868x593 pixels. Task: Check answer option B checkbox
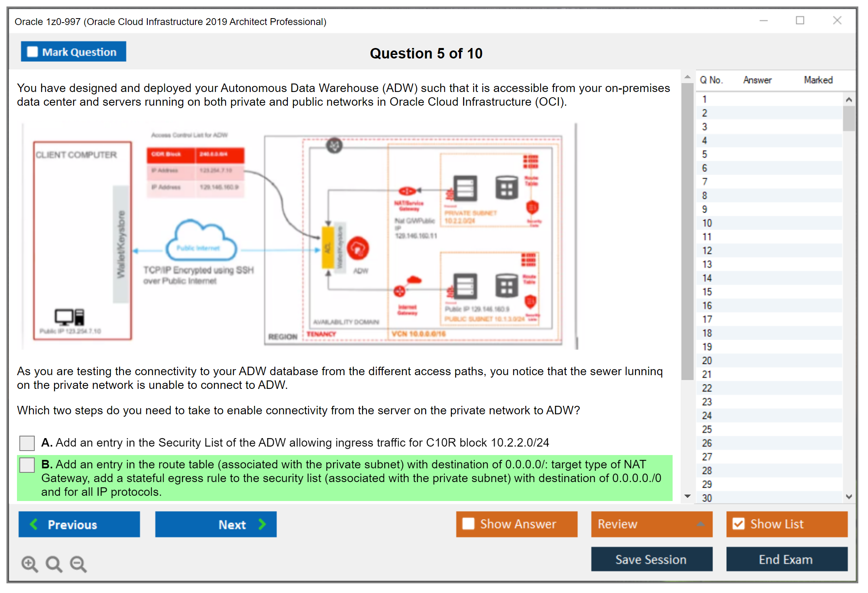[x=27, y=465]
